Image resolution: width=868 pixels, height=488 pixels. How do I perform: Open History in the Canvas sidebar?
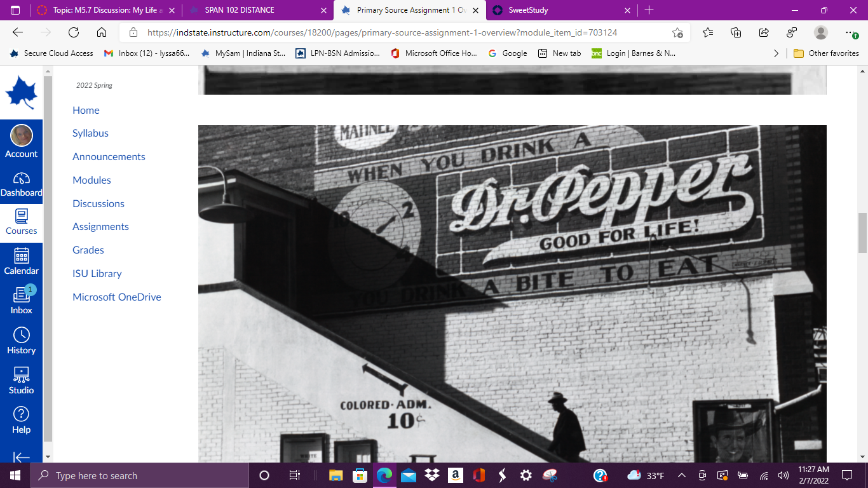coord(21,342)
